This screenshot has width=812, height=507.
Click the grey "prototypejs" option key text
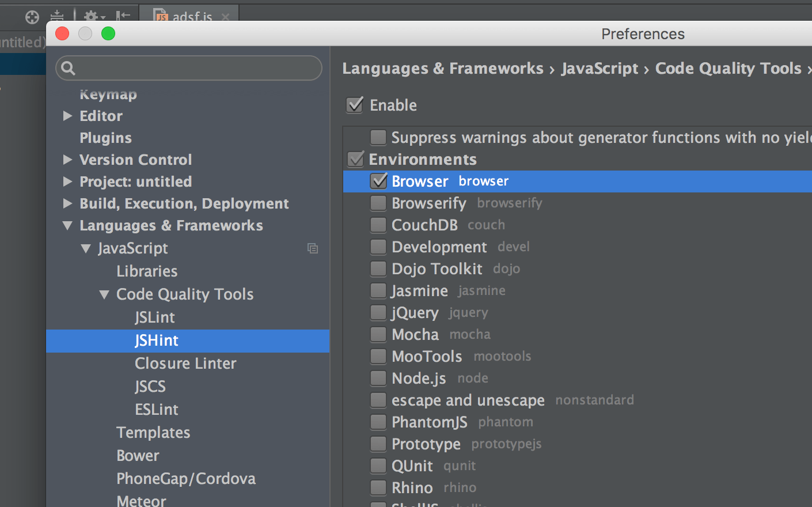pyautogui.click(x=506, y=444)
